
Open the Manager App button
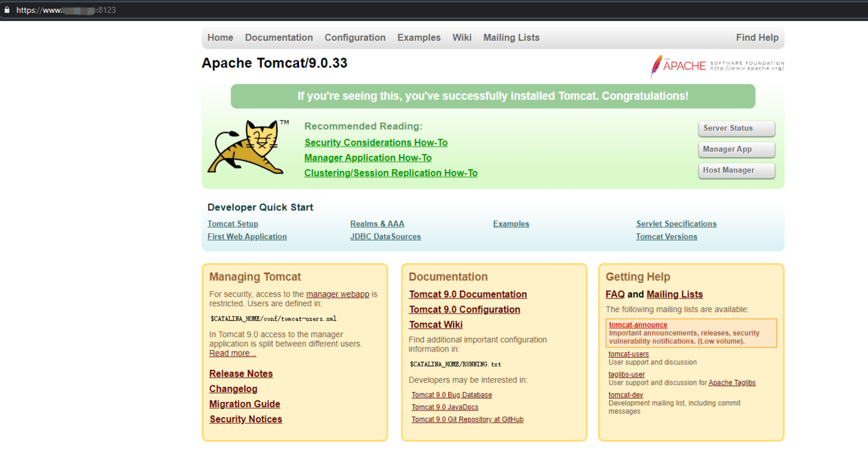point(736,149)
